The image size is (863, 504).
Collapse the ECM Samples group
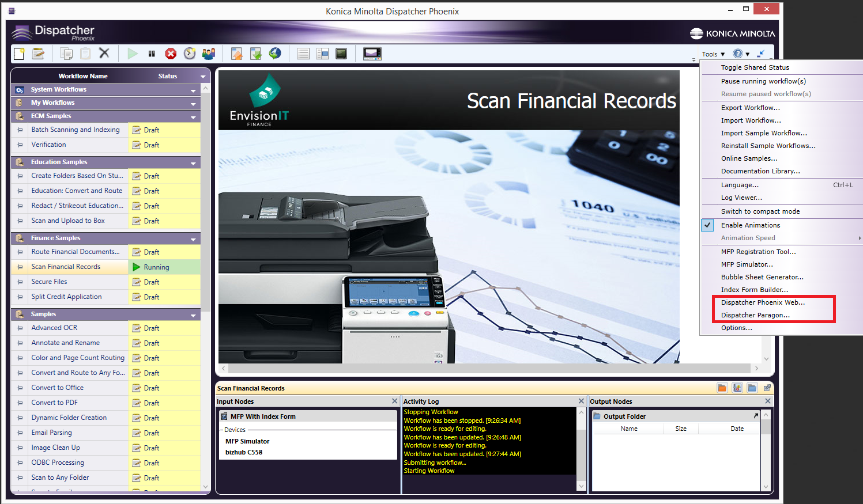(193, 116)
